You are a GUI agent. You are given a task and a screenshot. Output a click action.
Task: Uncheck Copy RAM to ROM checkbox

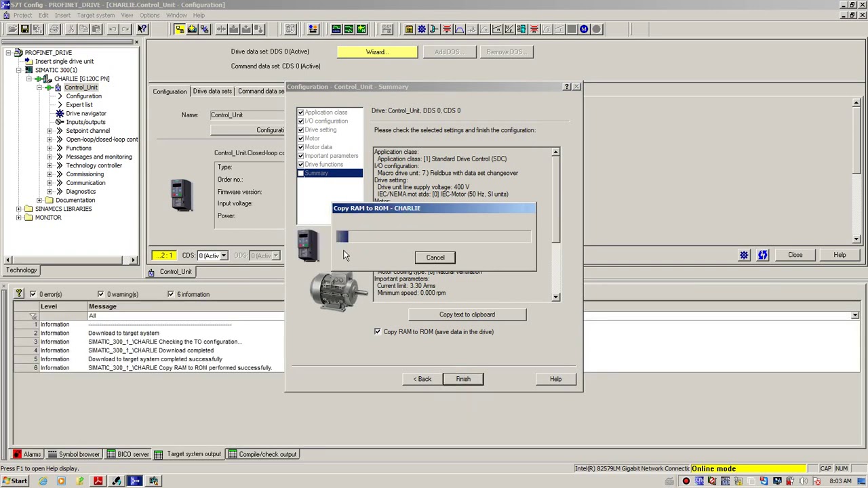point(377,331)
